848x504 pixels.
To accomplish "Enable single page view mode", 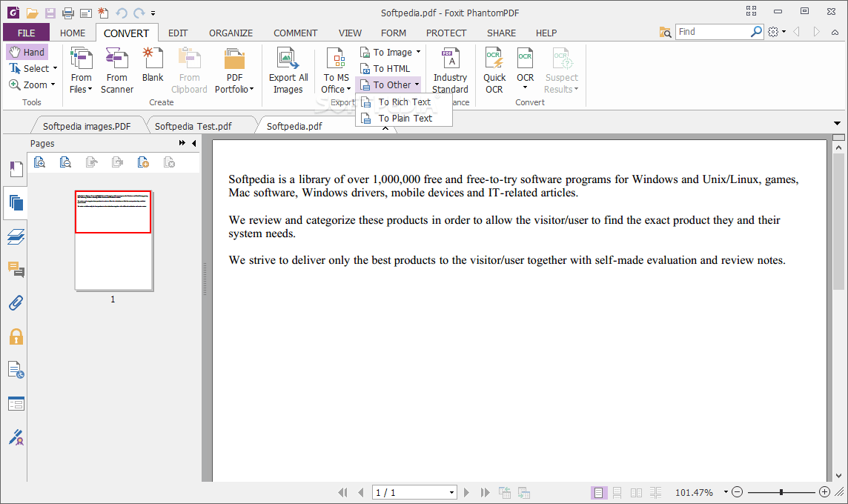I will (x=598, y=493).
